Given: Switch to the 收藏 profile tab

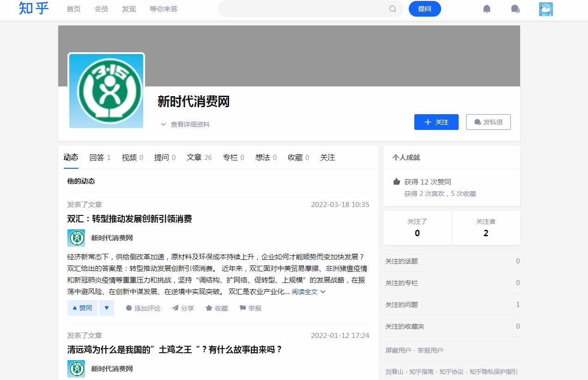Looking at the screenshot, I should tap(298, 158).
